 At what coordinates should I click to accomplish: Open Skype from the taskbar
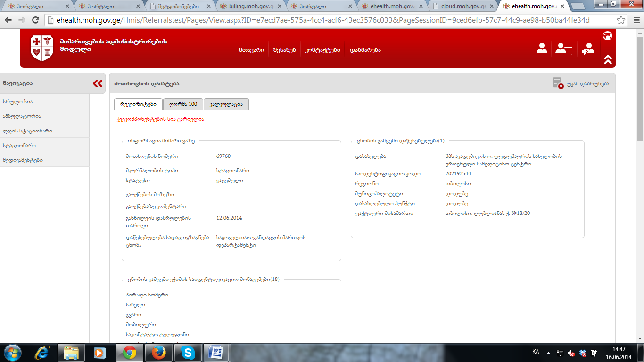(x=188, y=352)
